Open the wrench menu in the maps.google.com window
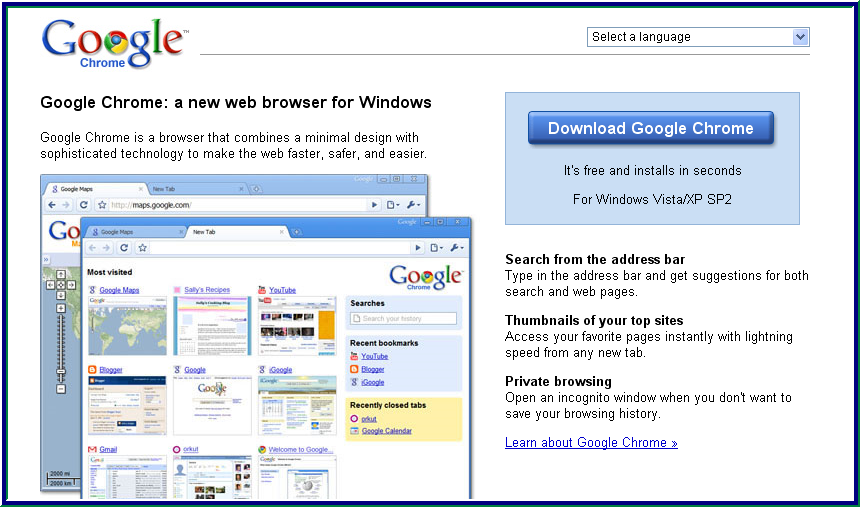This screenshot has width=860, height=507. click(414, 205)
